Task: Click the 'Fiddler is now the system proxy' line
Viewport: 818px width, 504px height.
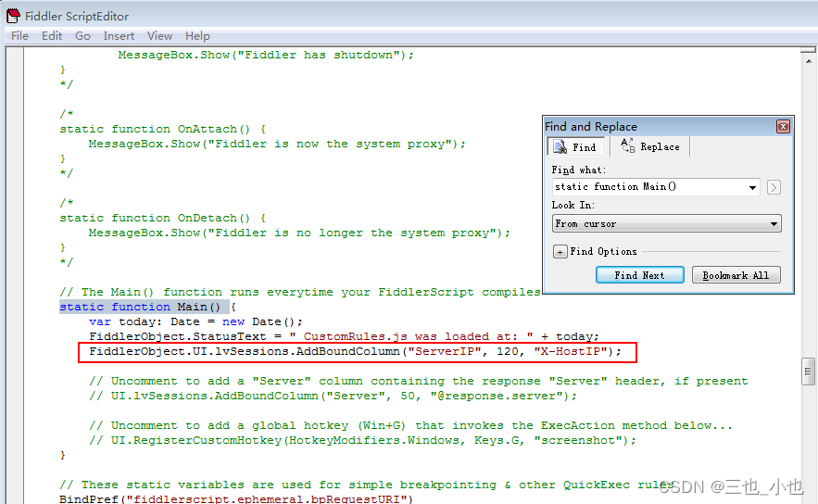Action: (277, 144)
